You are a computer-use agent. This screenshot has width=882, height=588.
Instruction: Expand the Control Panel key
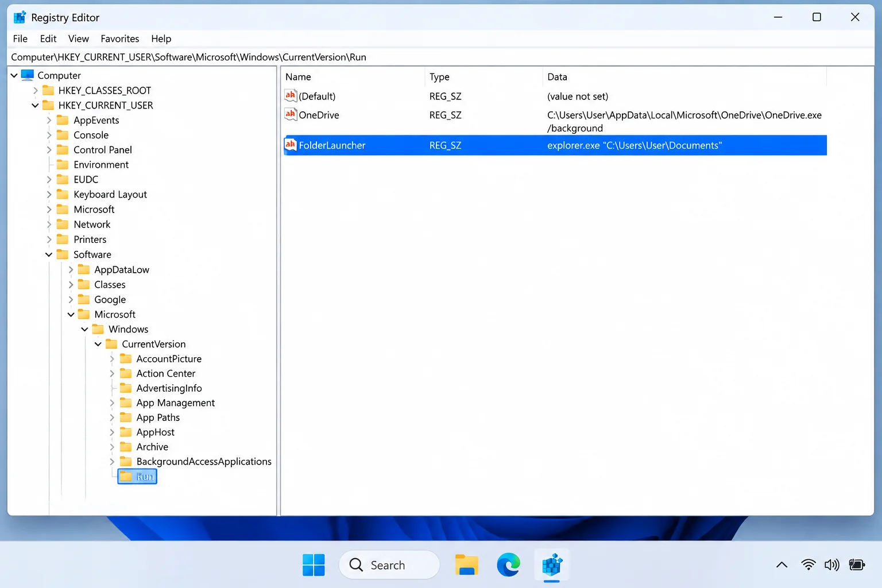click(x=49, y=150)
